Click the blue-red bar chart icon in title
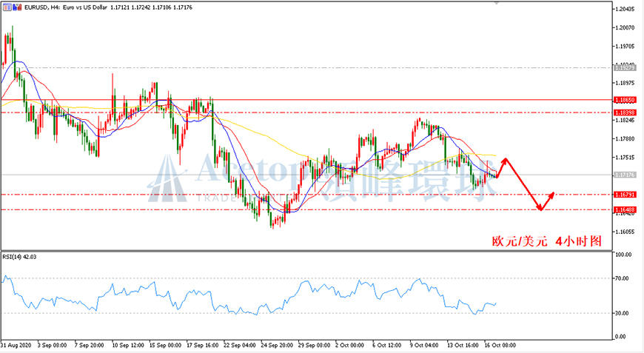This screenshot has height=353, width=644. coord(17,7)
